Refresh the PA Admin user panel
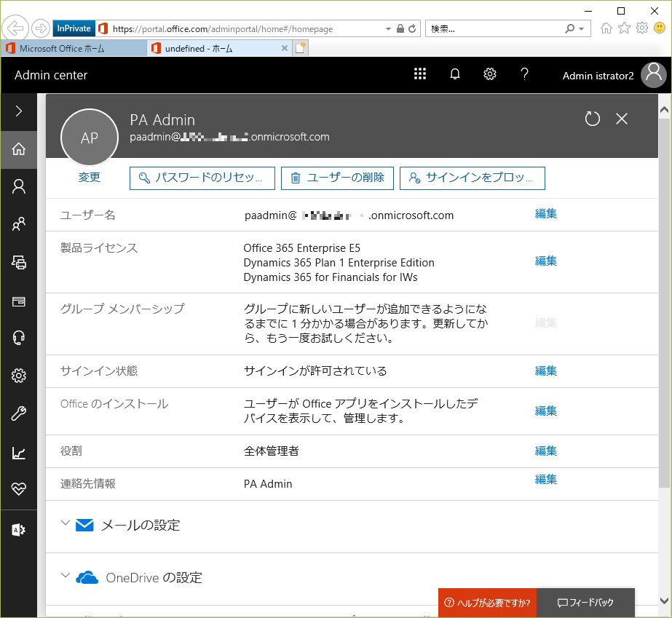The height and width of the screenshot is (618, 672). (x=593, y=119)
